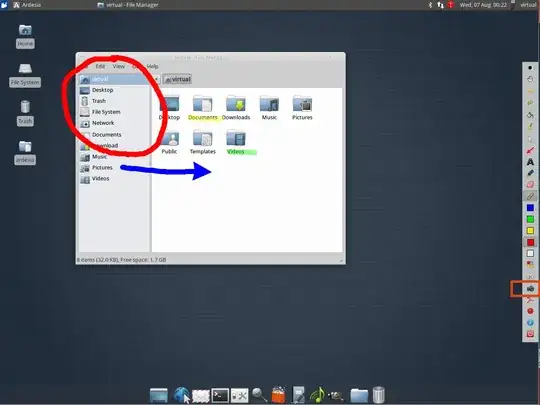Click the virtual path bar button

[177, 79]
